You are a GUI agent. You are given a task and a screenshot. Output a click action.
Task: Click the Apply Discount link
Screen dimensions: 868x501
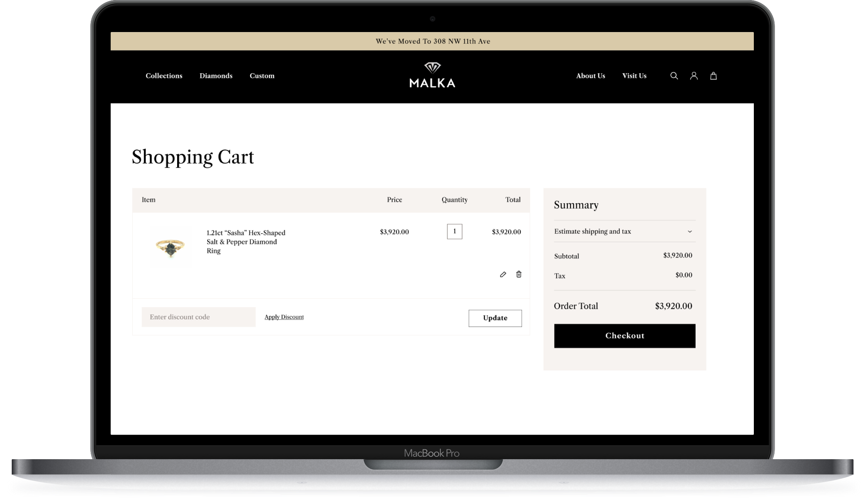pos(284,317)
